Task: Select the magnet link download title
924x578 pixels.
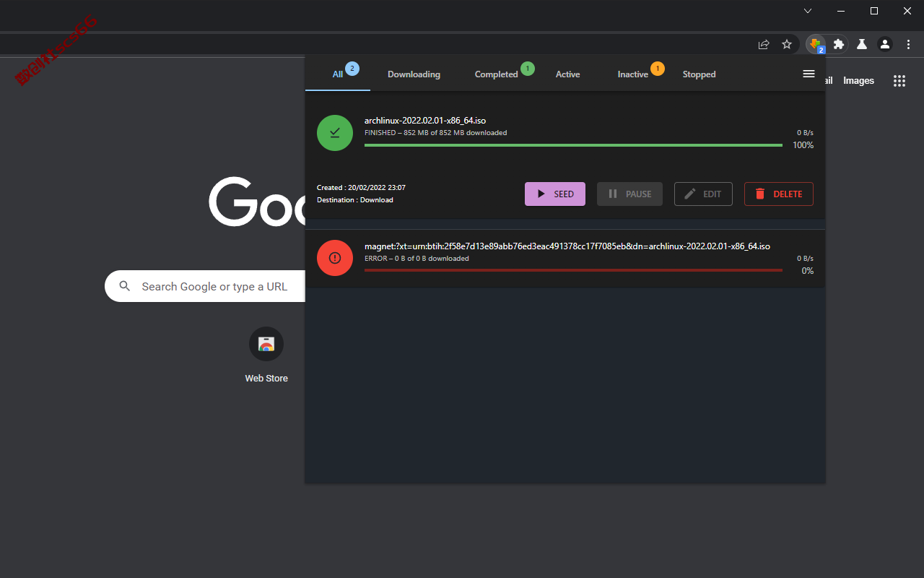Action: click(567, 246)
